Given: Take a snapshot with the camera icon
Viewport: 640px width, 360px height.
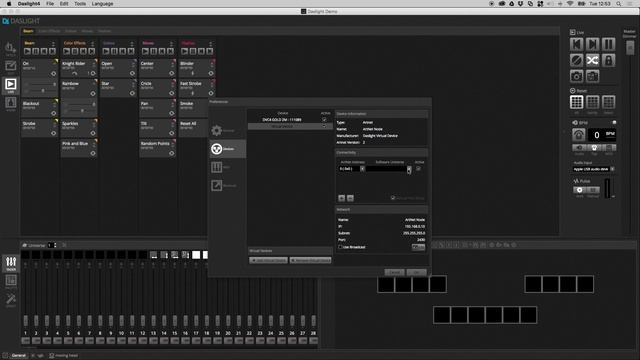Looking at the screenshot, I should click(576, 76).
